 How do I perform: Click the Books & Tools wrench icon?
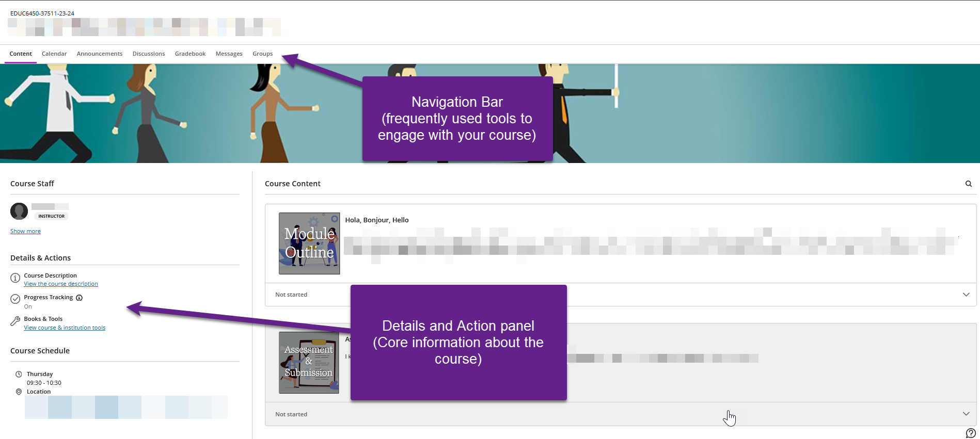(15, 321)
